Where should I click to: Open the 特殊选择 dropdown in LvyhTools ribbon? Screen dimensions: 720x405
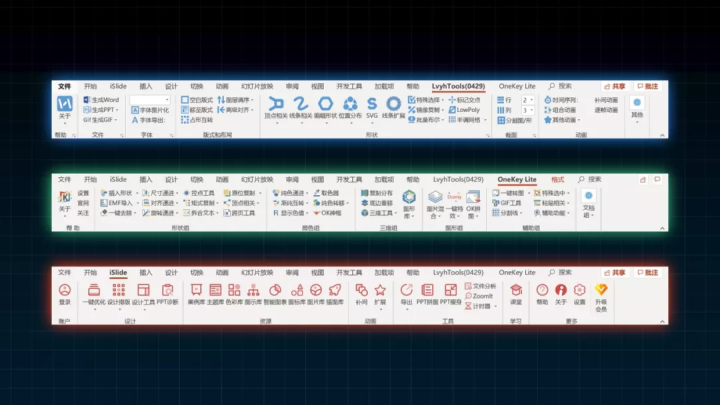443,100
